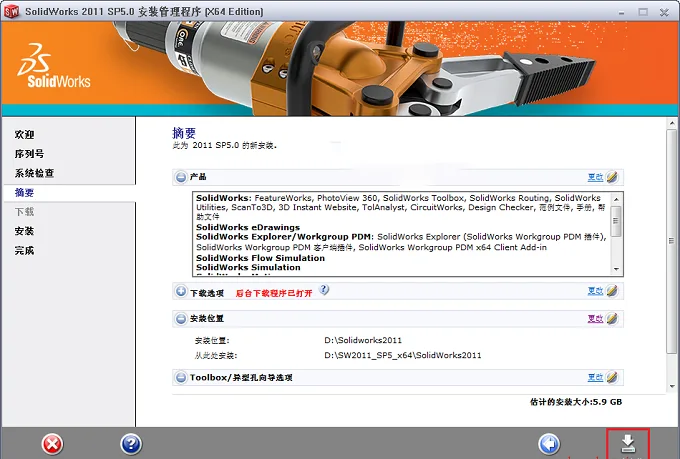Click the SolidWorks logo in the banner
The image size is (680, 459).
click(x=54, y=66)
